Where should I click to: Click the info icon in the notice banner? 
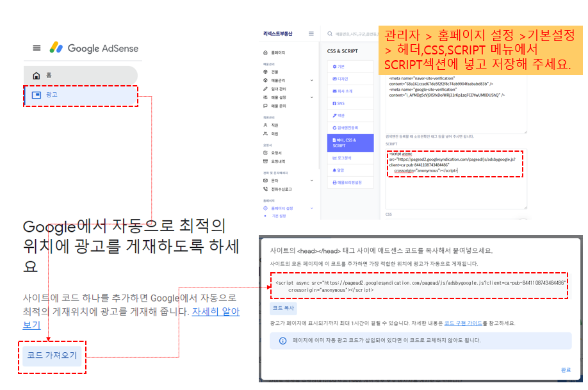282,341
